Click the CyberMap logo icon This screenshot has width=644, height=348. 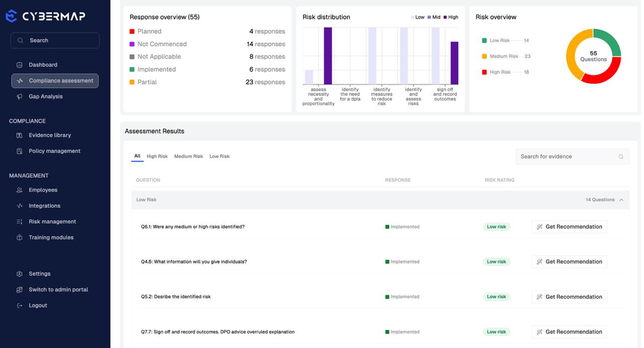[x=11, y=16]
